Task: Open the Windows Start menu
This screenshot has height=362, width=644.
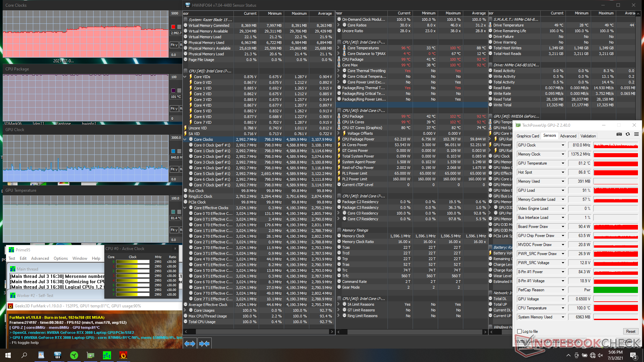Action: (8, 355)
